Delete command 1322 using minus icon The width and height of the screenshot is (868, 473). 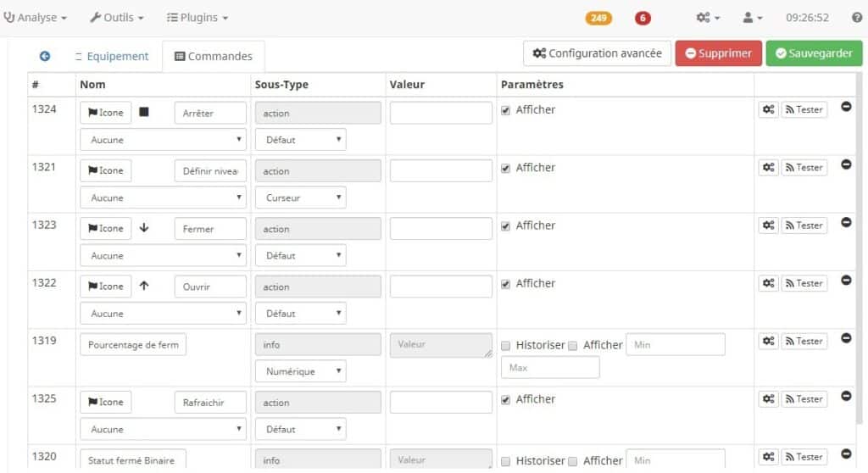coord(846,281)
